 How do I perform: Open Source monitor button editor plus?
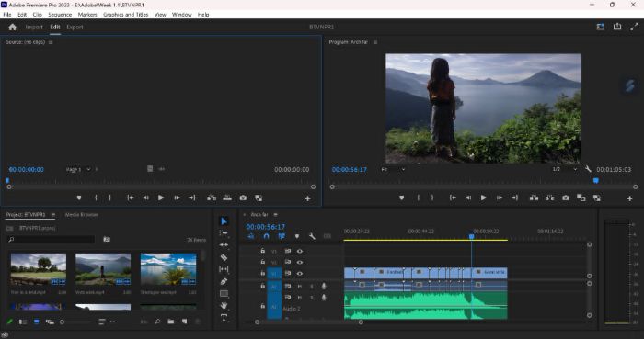pos(307,198)
